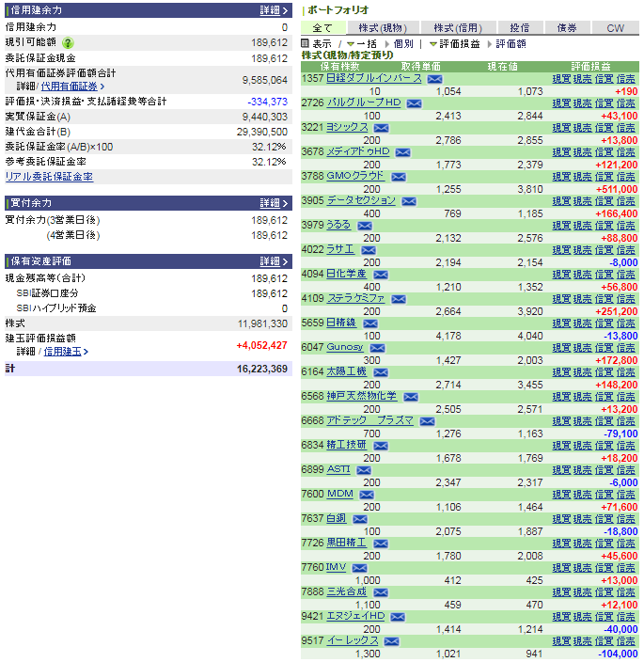This screenshot has height=662, width=644.
Task: Click mail icon beside データセクション
Action: point(409,202)
